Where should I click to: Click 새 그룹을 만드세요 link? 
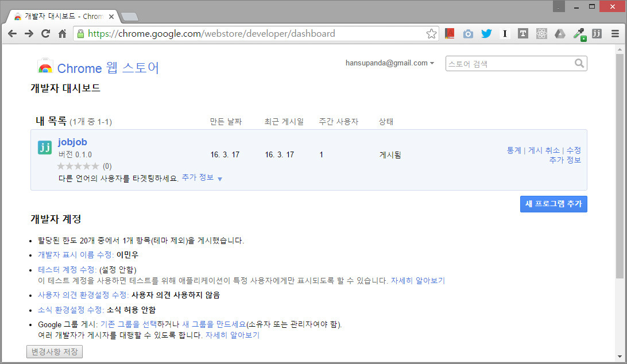coord(214,324)
